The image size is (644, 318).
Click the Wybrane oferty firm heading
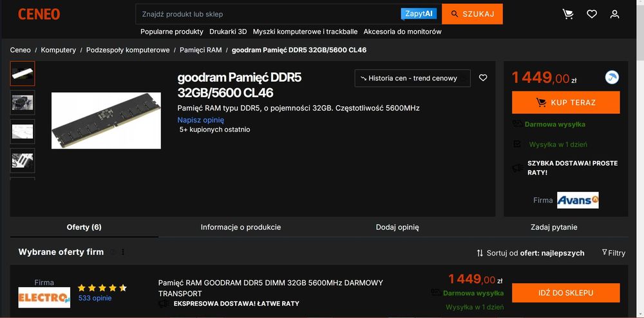[x=61, y=252]
